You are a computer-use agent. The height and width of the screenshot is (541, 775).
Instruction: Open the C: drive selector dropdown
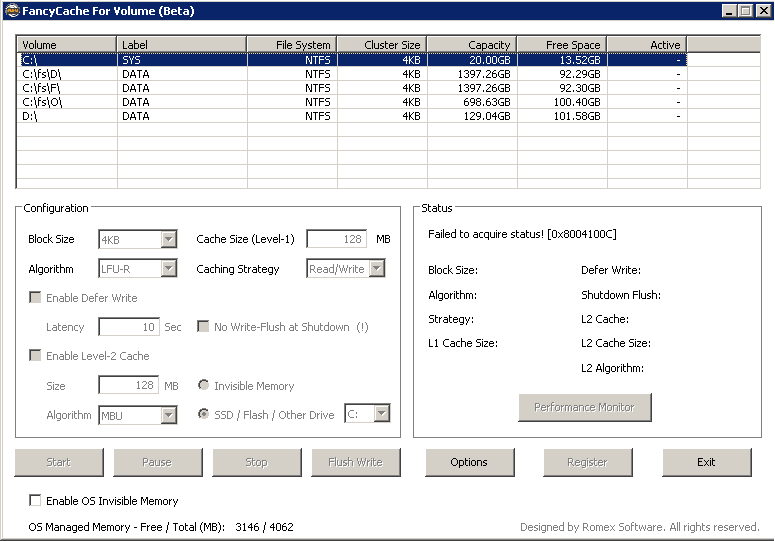pos(382,414)
